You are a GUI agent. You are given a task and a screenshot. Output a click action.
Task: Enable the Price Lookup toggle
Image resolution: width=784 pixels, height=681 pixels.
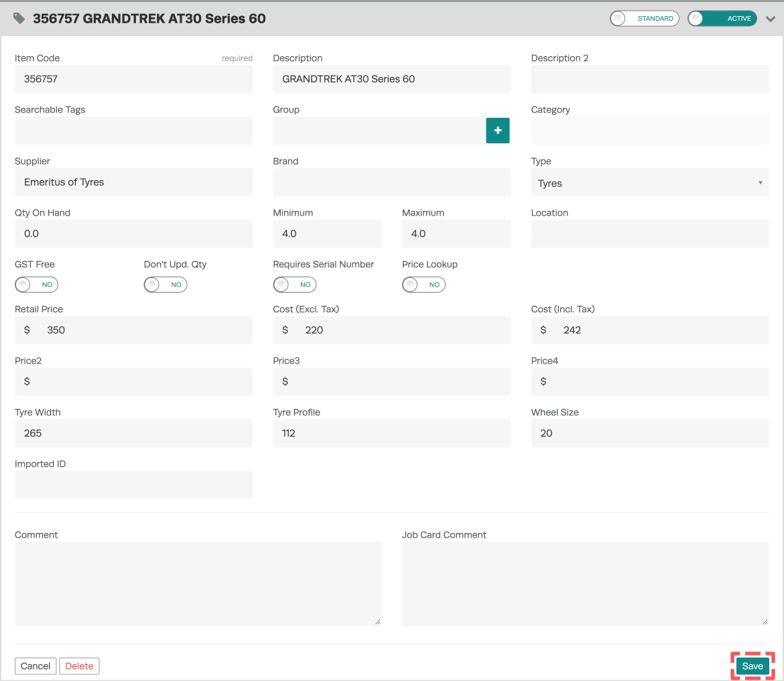[x=423, y=285]
